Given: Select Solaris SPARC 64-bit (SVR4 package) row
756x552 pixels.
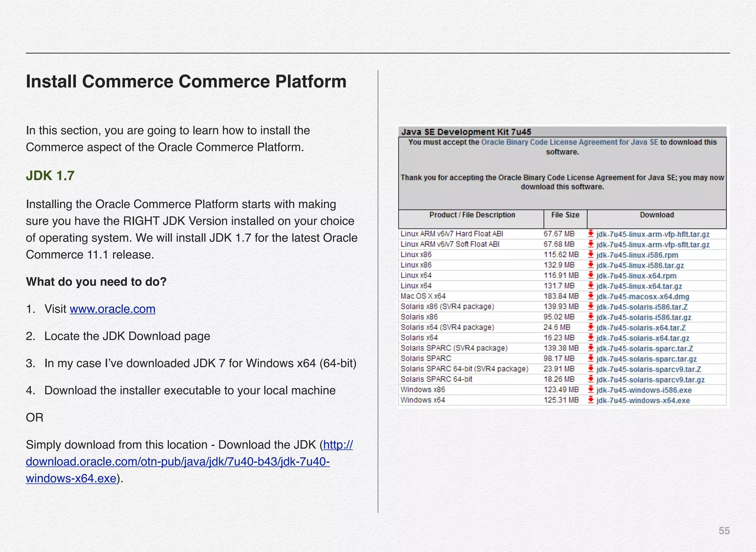Looking at the screenshot, I should point(562,369).
